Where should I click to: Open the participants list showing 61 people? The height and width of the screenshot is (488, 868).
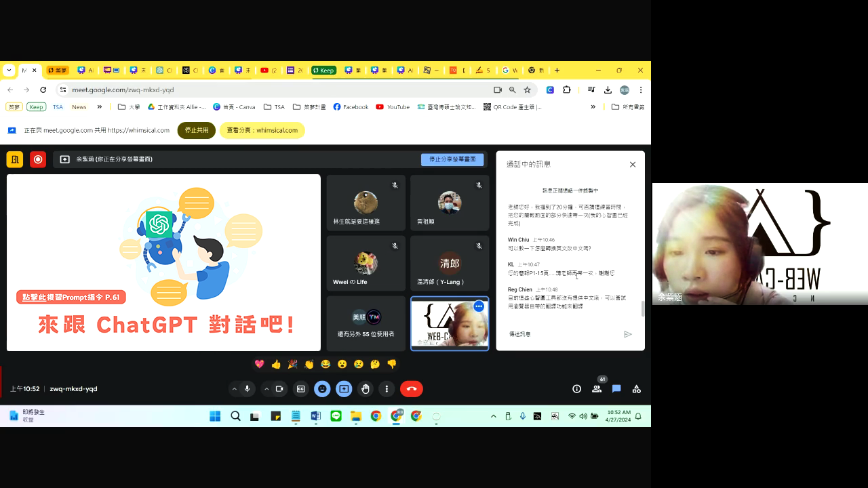point(596,388)
